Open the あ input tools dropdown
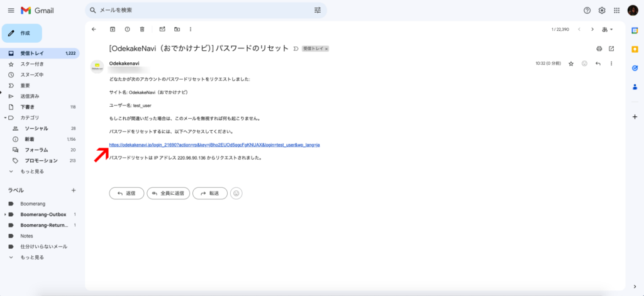The width and height of the screenshot is (644, 296). (x=608, y=29)
